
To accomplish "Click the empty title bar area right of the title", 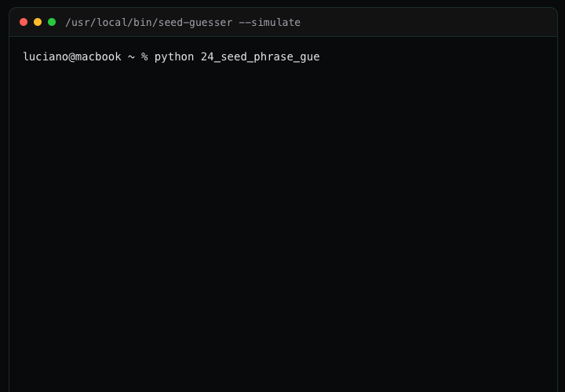I will (424, 22).
